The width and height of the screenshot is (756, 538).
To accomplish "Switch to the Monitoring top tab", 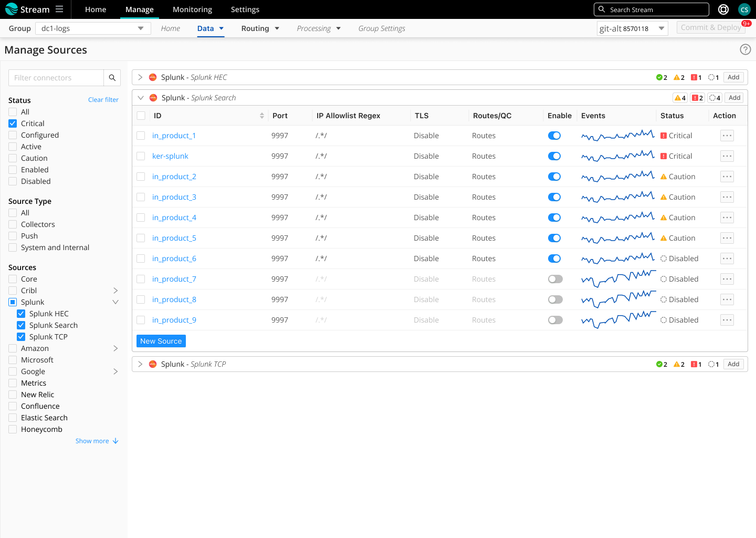I will point(192,9).
